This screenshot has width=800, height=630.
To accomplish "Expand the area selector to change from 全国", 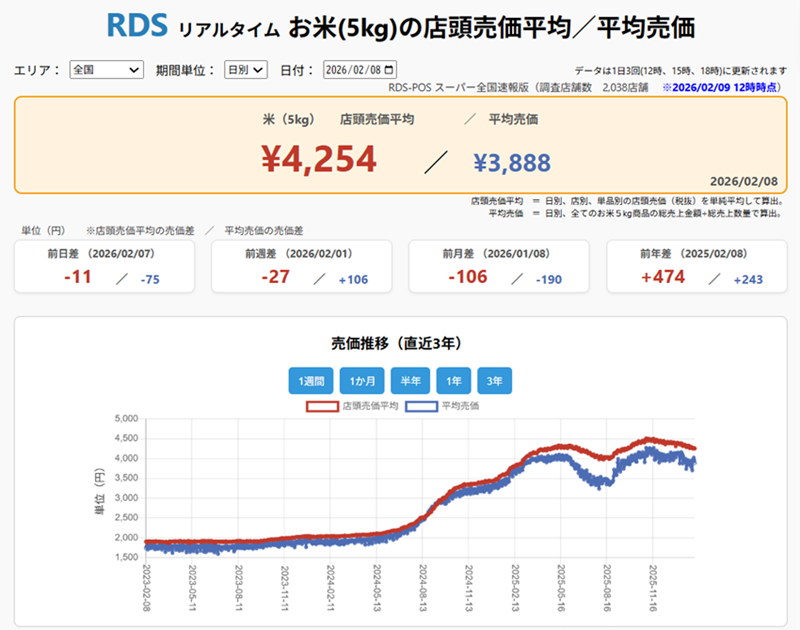I will tap(107, 70).
